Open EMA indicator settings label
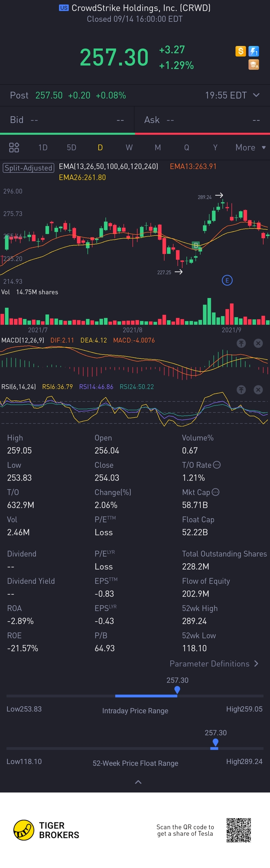Image resolution: width=270 pixels, height=868 pixels. coord(108,166)
